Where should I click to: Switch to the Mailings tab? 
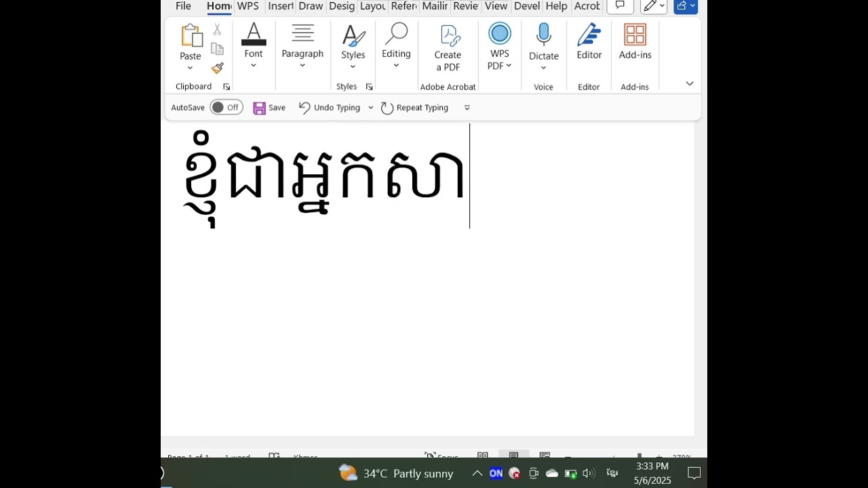[435, 6]
